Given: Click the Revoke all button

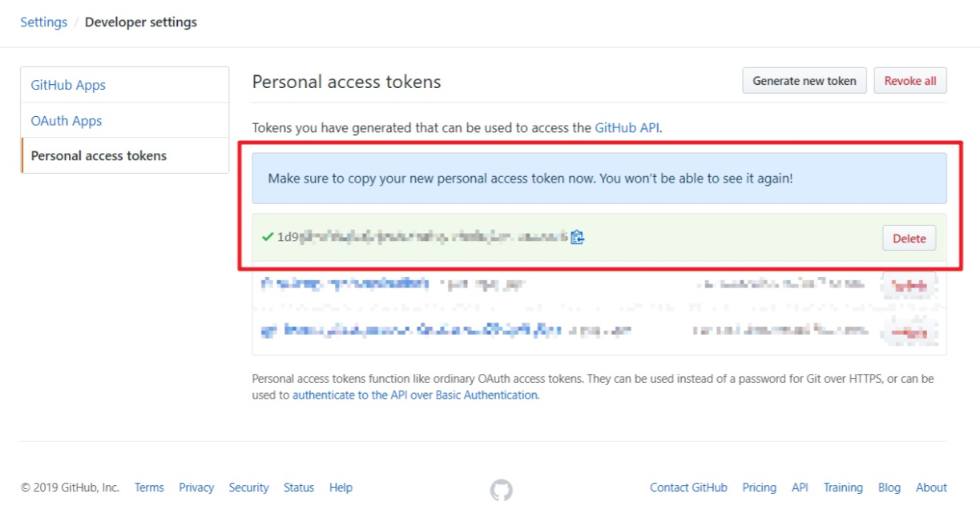Looking at the screenshot, I should (909, 81).
